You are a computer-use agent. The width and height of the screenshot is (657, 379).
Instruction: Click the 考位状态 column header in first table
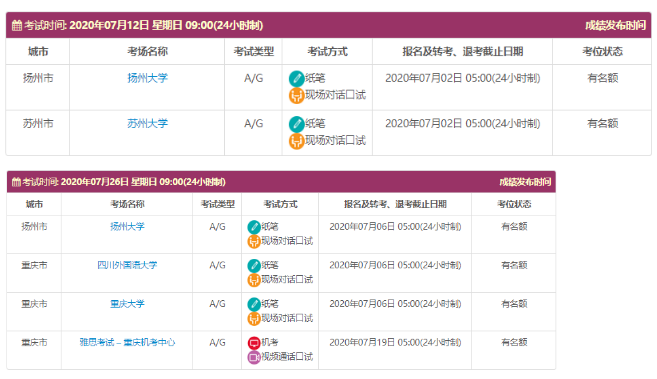pyautogui.click(x=603, y=52)
